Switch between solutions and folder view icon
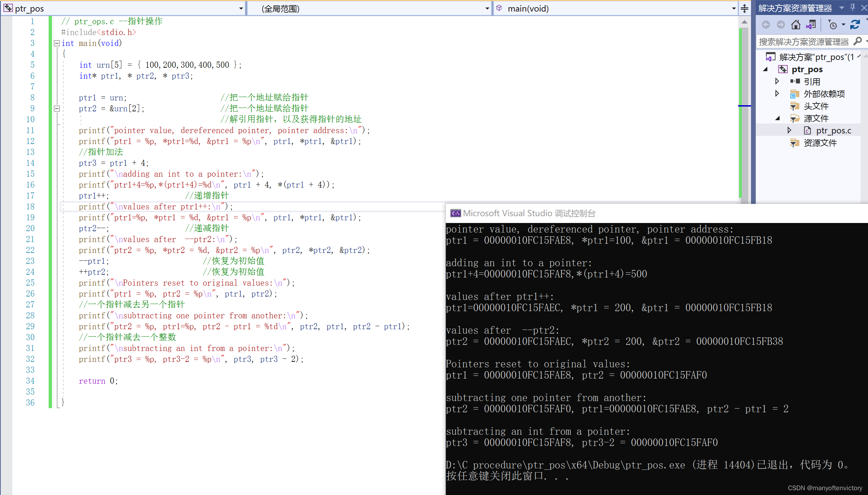Image resolution: width=868 pixels, height=495 pixels. pos(811,25)
